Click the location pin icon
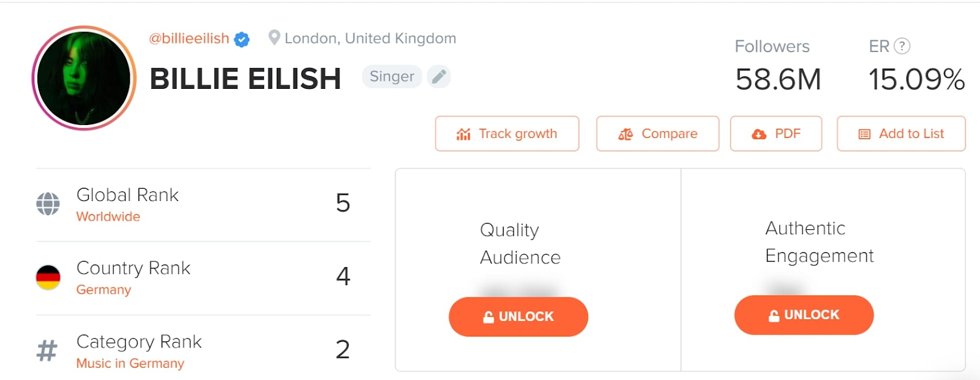The image size is (980, 380). 274,38
